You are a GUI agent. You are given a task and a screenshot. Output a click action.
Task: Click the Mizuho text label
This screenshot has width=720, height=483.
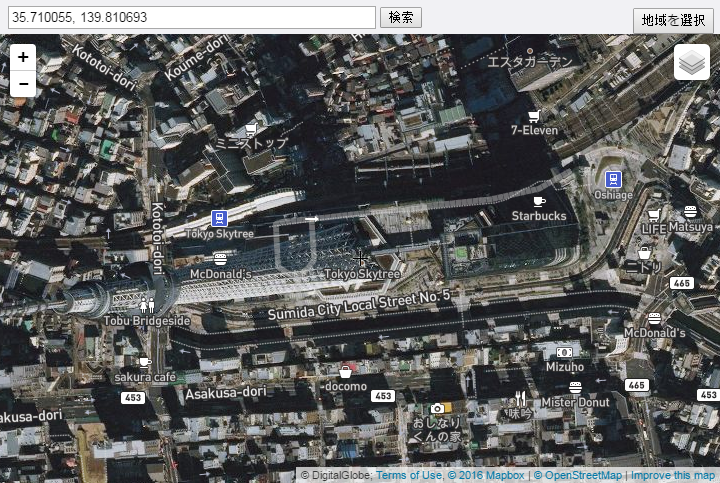(x=565, y=367)
